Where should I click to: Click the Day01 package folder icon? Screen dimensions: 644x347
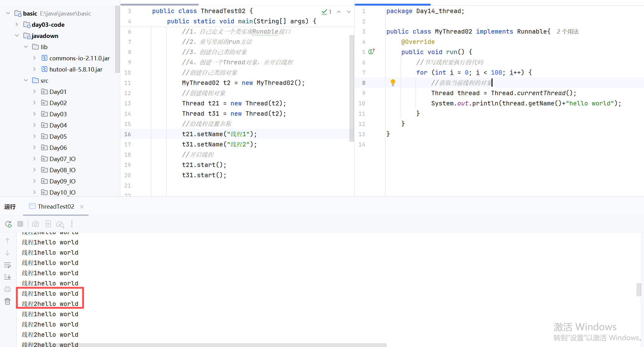(x=44, y=91)
